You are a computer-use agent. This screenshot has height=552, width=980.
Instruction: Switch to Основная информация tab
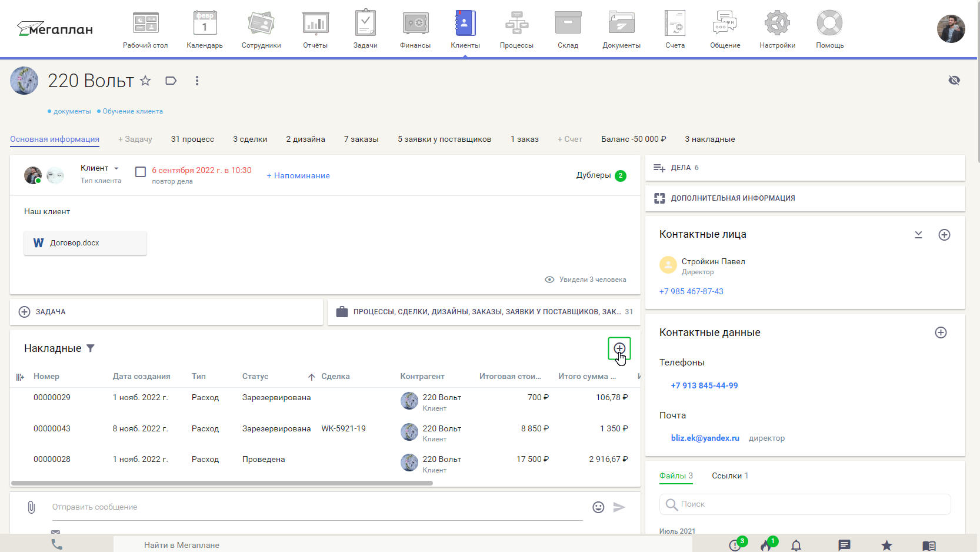pyautogui.click(x=55, y=139)
